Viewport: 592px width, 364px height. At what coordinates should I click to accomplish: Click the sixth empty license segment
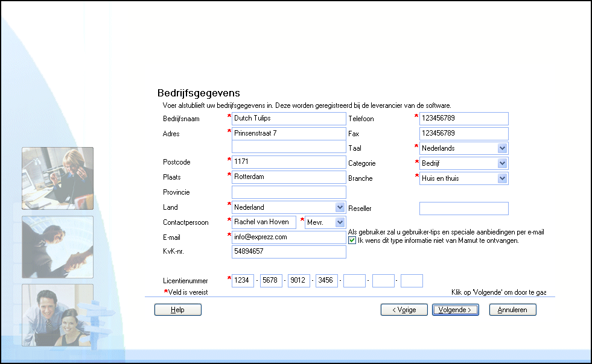click(x=383, y=281)
